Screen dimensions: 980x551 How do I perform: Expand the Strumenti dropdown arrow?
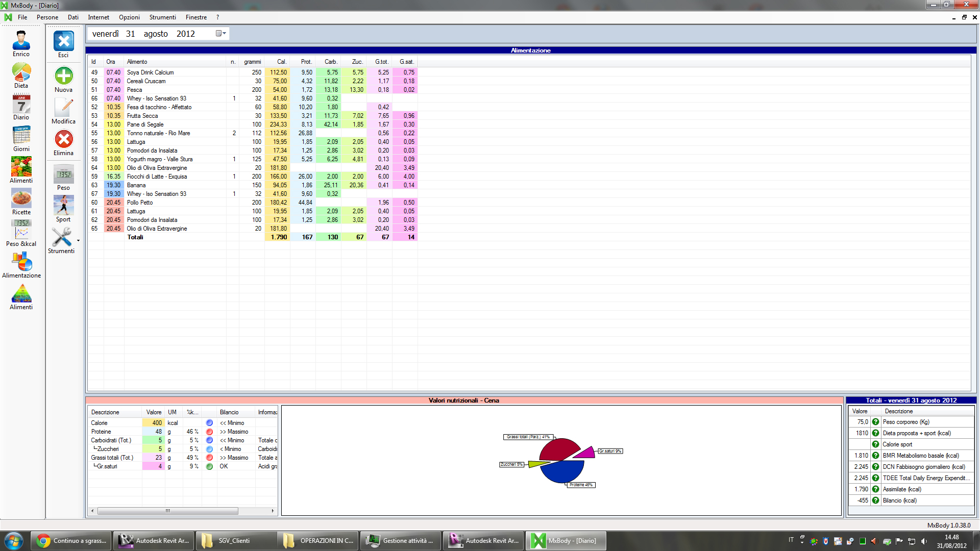click(78, 240)
